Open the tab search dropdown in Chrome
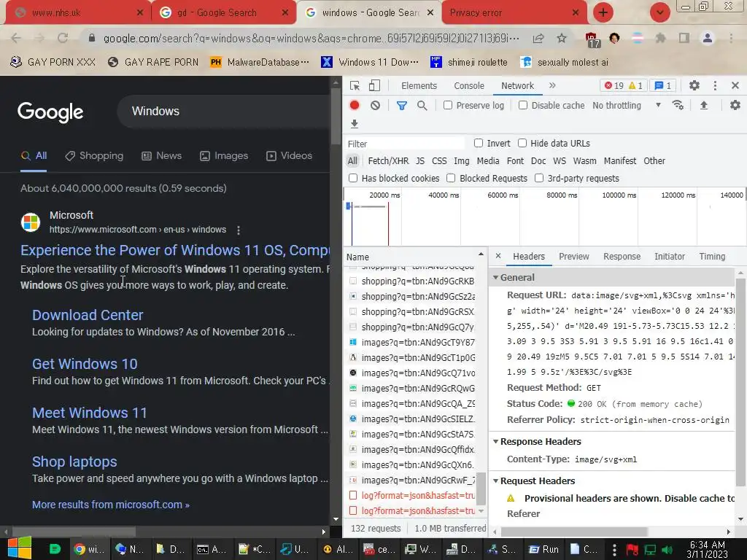747x560 pixels. [x=659, y=12]
